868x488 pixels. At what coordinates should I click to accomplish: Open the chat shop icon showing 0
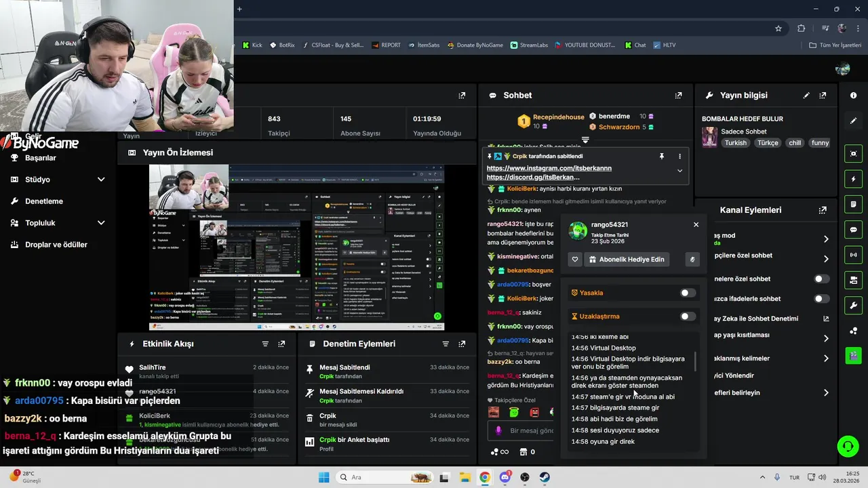(527, 452)
